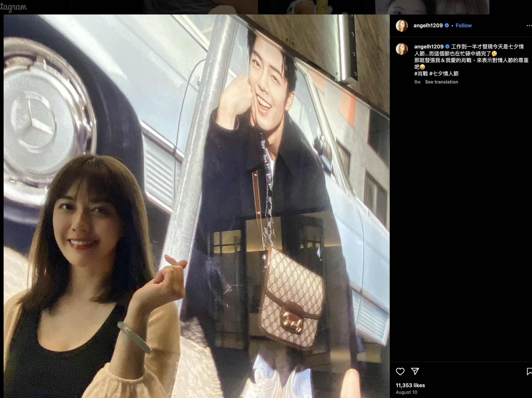Save the post with the bookmark icon
Screen dimensions: 532x398
529,372
